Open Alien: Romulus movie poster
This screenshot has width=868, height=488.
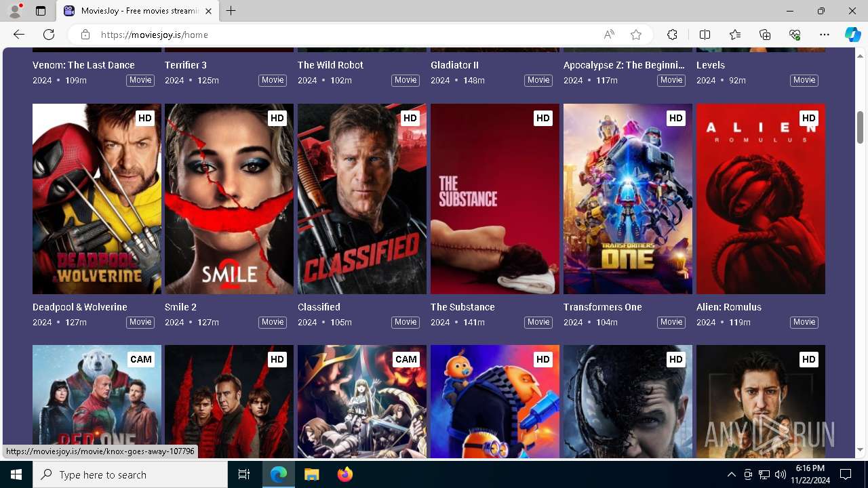[761, 199]
